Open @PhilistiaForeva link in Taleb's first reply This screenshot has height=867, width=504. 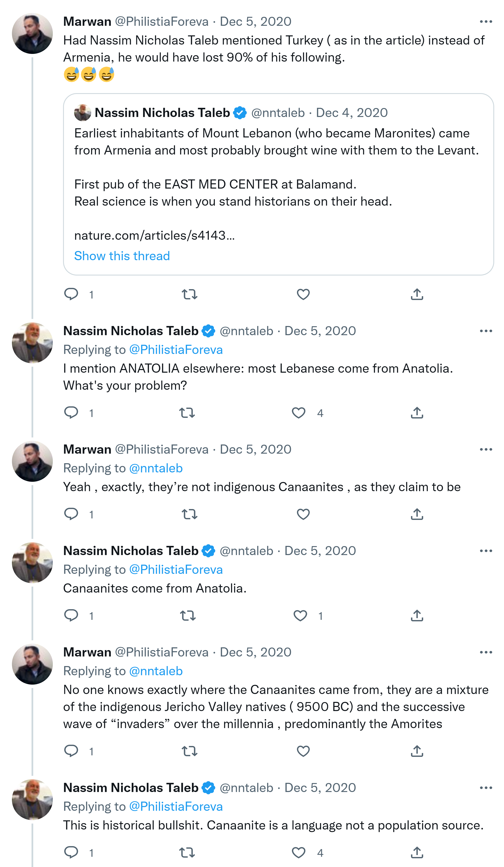pyautogui.click(x=176, y=350)
